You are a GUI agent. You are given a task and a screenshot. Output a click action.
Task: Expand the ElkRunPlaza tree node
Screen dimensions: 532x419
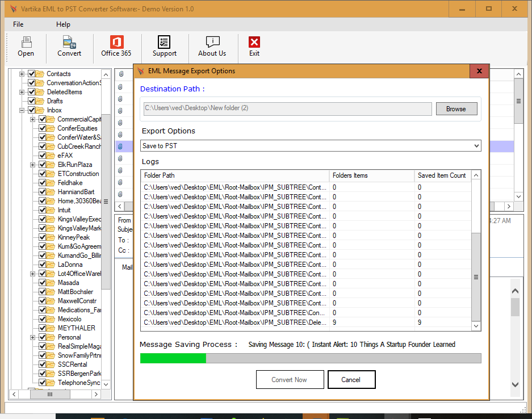point(32,165)
